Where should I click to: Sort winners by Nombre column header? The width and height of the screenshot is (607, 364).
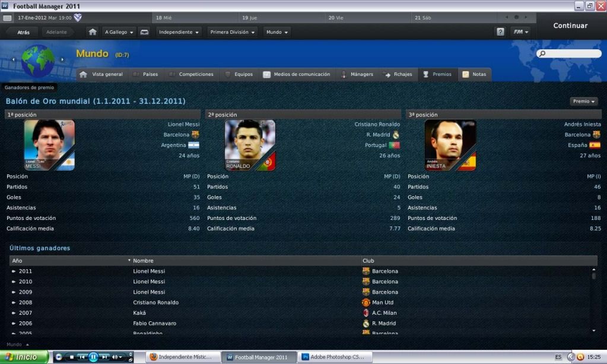point(246,261)
